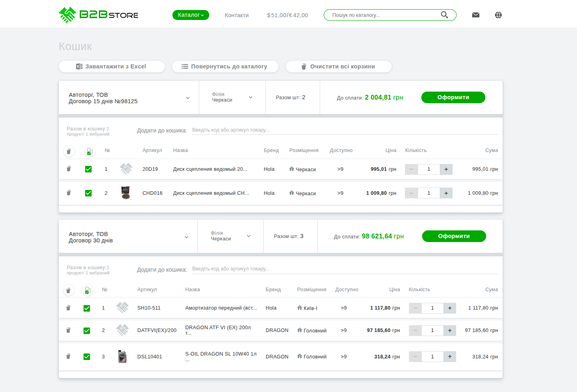Open messages via envelope icon
The image size is (577, 392).
click(475, 15)
